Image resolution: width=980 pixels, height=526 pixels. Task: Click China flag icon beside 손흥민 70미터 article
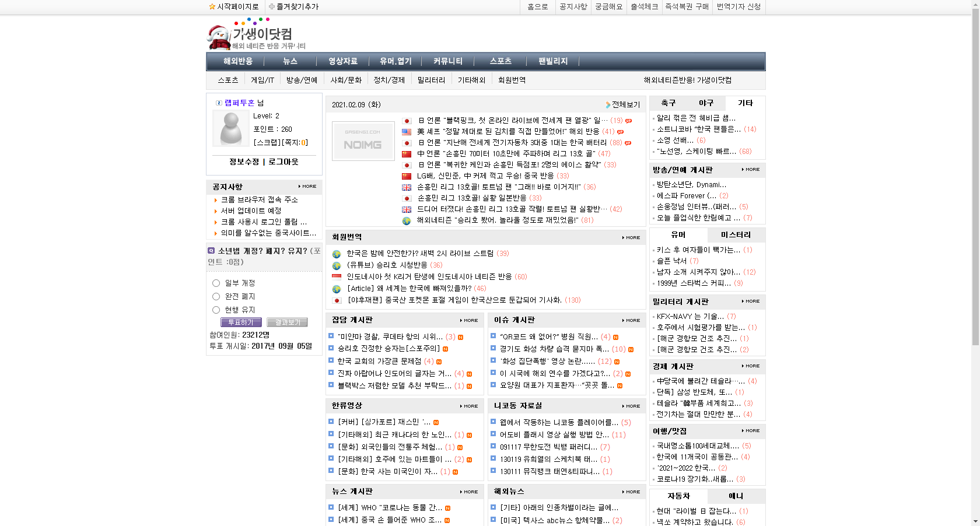(407, 154)
